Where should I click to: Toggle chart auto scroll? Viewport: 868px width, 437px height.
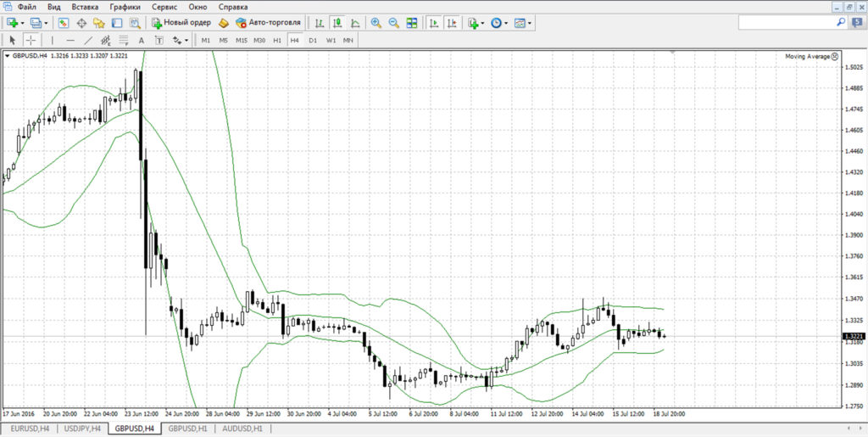(435, 23)
